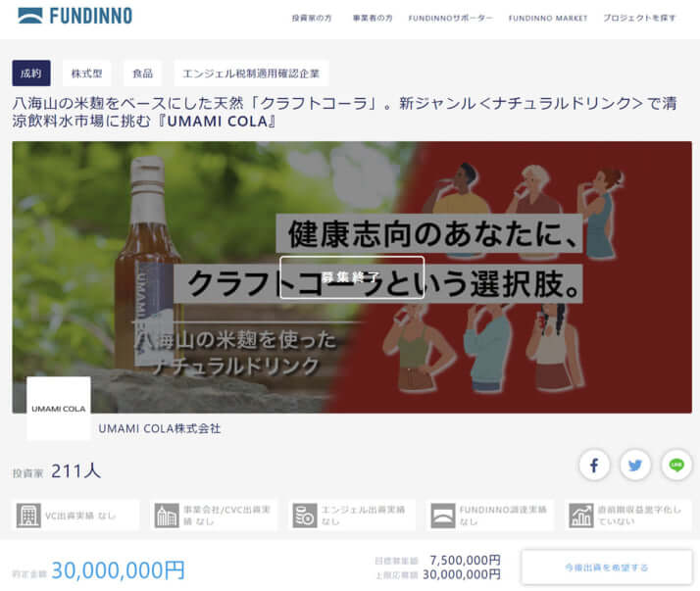This screenshot has height=591, width=700.
Task: Share on Facebook
Action: (594, 466)
